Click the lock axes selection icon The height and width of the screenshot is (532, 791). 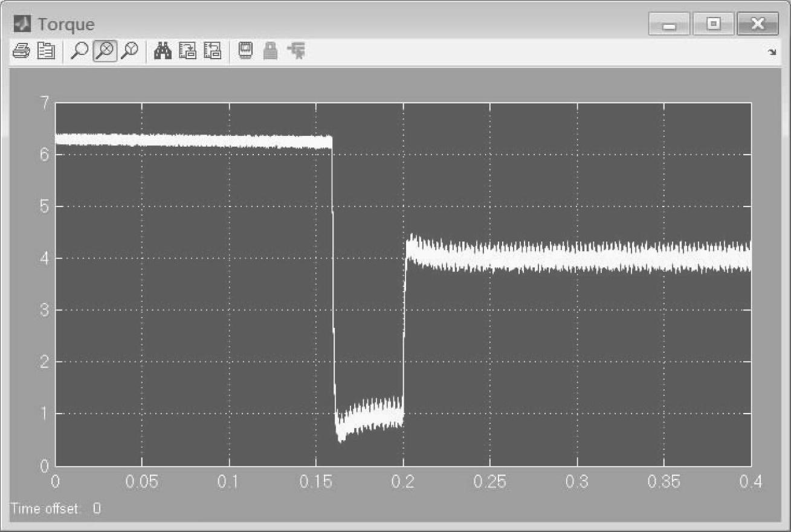(x=271, y=52)
